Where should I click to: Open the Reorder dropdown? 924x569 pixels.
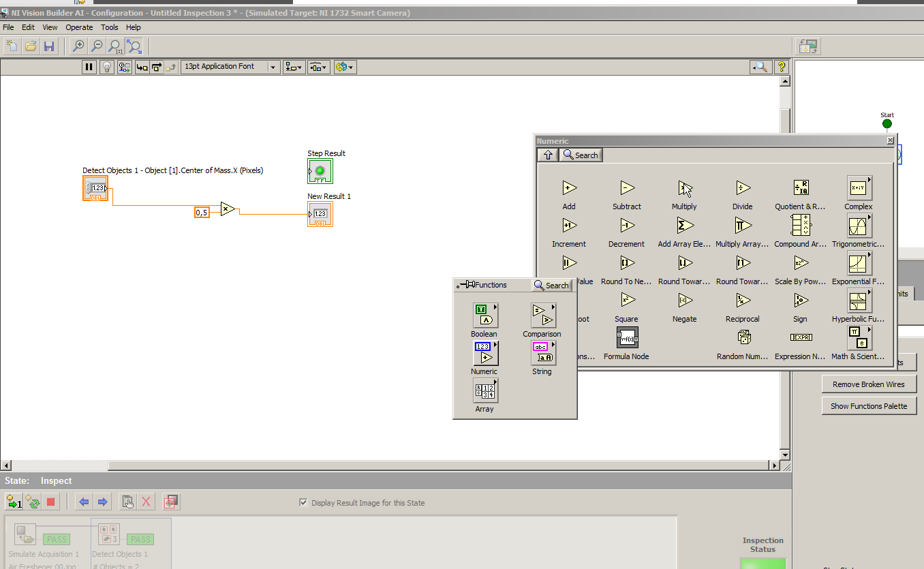tap(345, 67)
